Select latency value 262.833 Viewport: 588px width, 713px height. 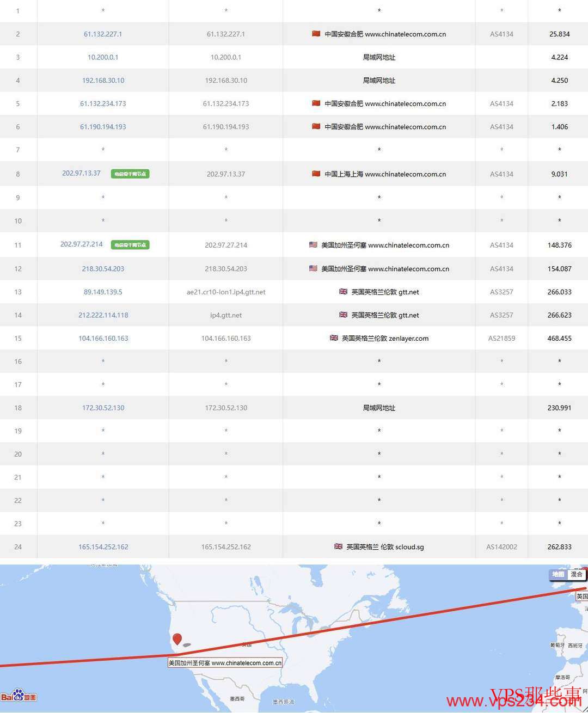(559, 547)
